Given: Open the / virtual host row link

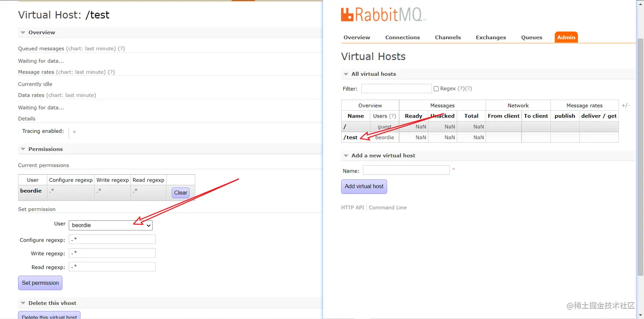Looking at the screenshot, I should [345, 126].
